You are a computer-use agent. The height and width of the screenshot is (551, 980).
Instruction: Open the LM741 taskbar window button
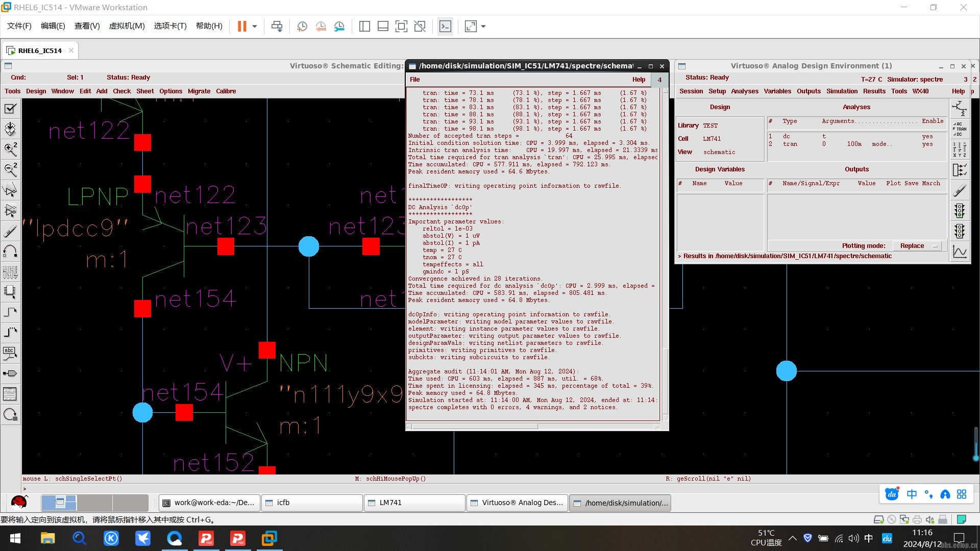tap(415, 503)
